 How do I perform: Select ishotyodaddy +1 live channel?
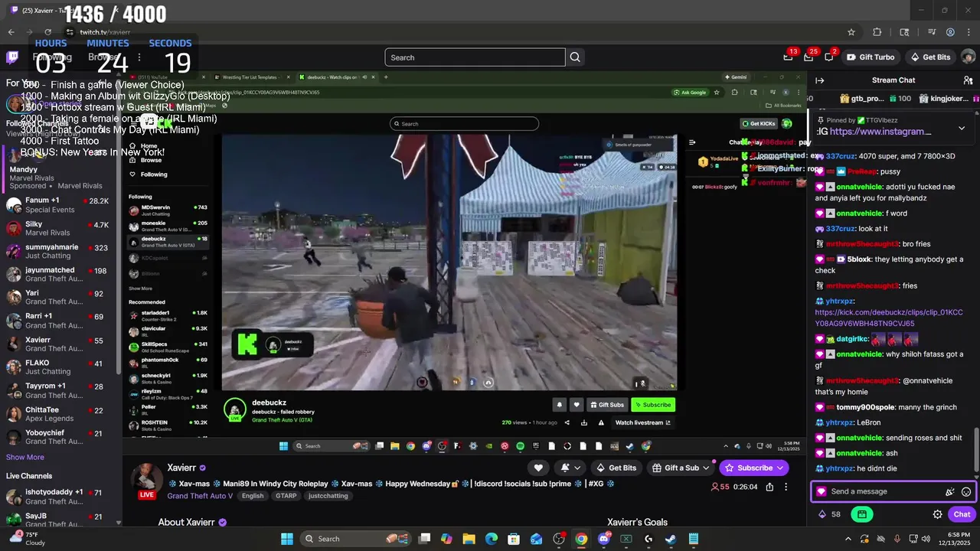pos(58,496)
